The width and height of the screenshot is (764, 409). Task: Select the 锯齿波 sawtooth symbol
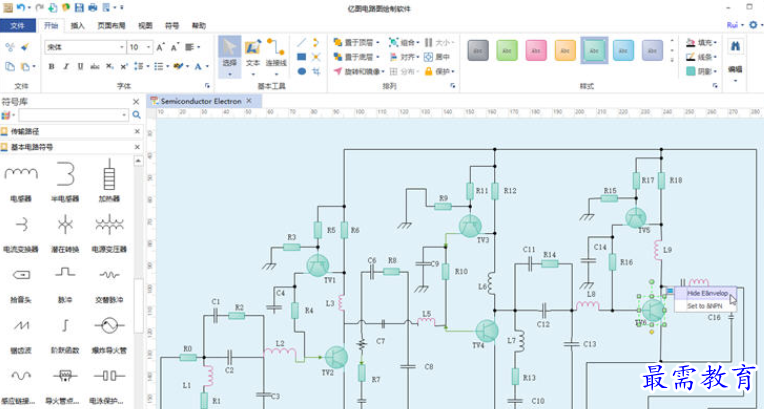[x=21, y=333]
